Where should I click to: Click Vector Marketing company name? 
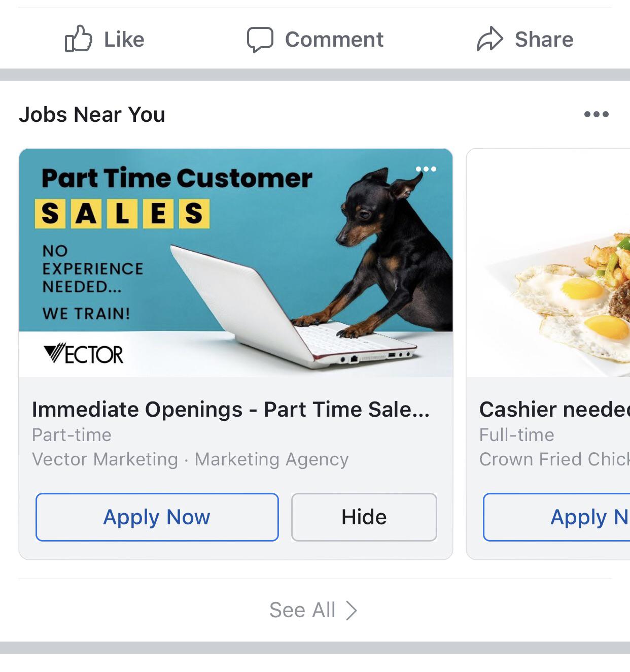click(x=105, y=459)
